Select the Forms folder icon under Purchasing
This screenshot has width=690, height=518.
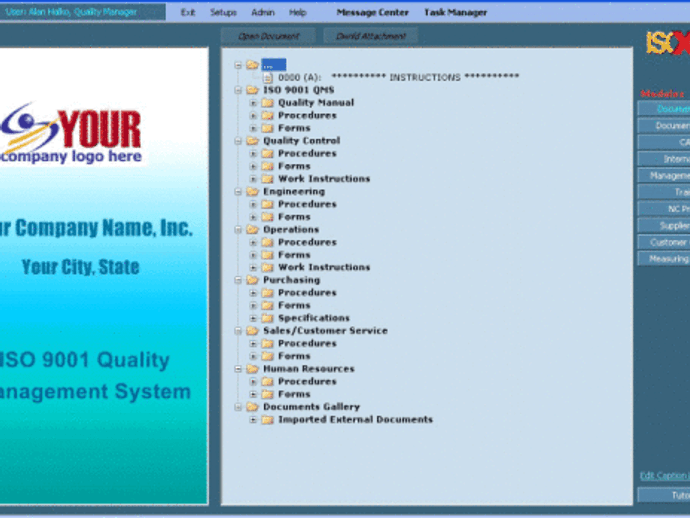point(268,305)
